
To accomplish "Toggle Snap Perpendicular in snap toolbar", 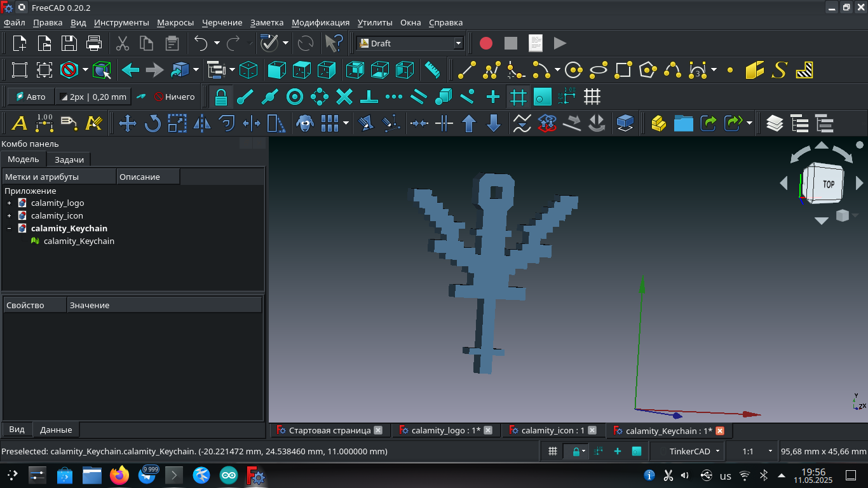I will (369, 97).
